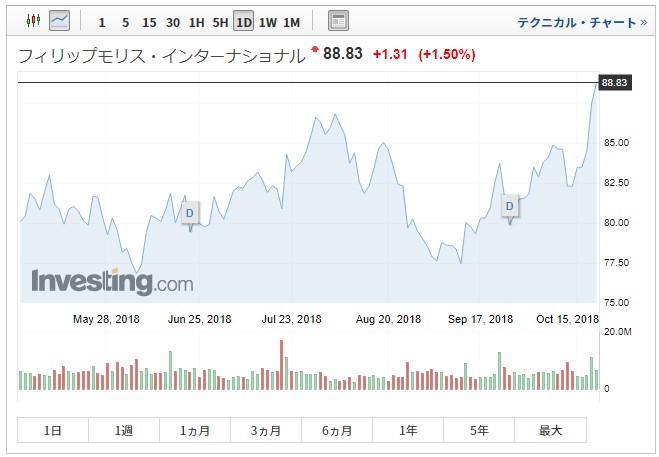Screen dimensions: 659x457
Task: Click the 80.00 axis value
Action: tap(617, 222)
